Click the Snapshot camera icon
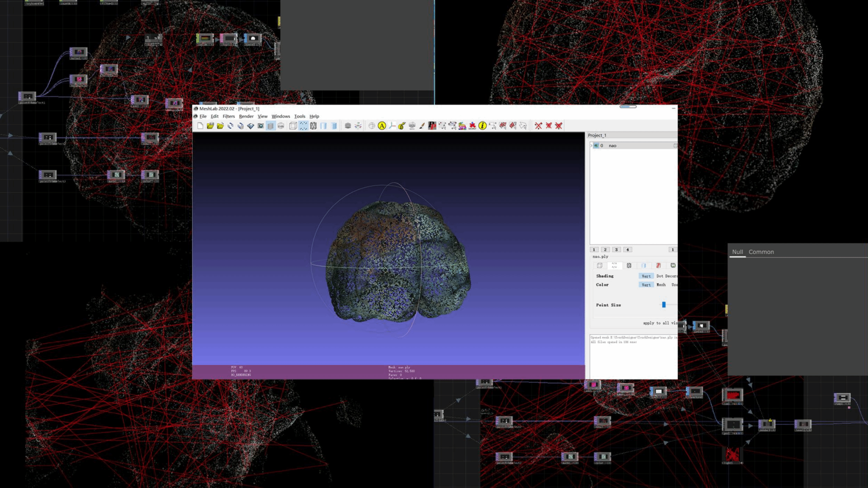Image resolution: width=868 pixels, height=488 pixels. [x=260, y=126]
